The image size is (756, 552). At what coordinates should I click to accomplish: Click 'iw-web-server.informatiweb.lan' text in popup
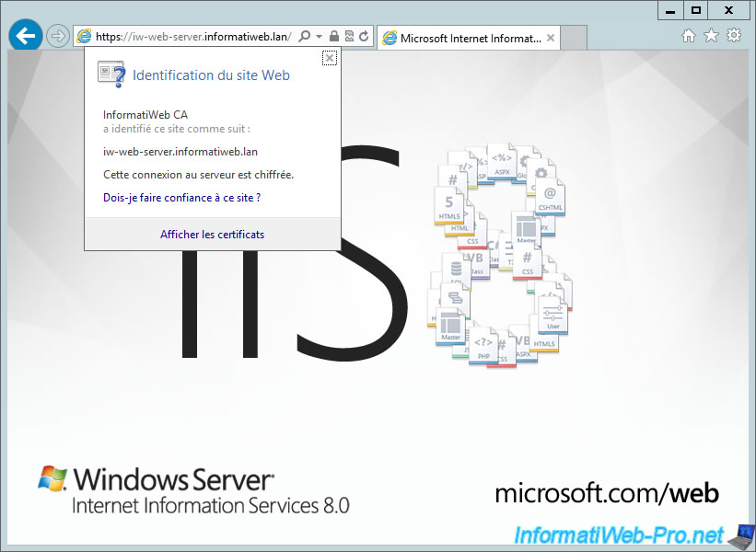coord(180,152)
